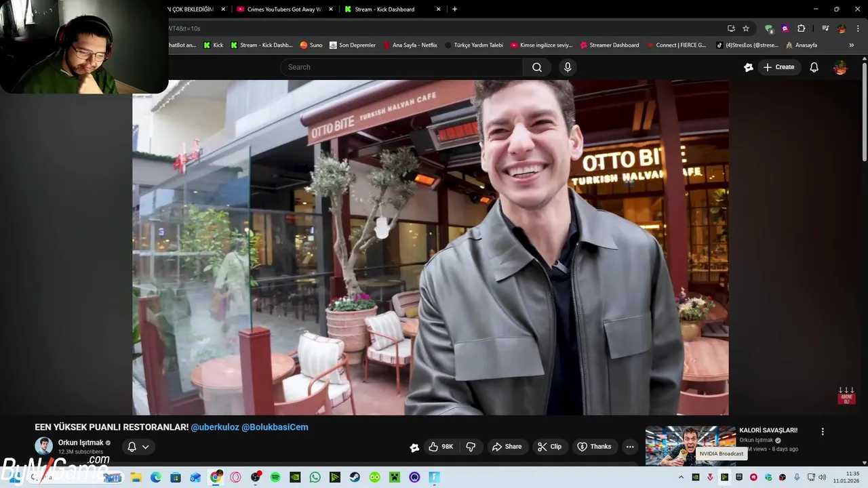Open WhatsApp from the taskbar
Viewport: 868px width, 488px height.
coord(315,477)
